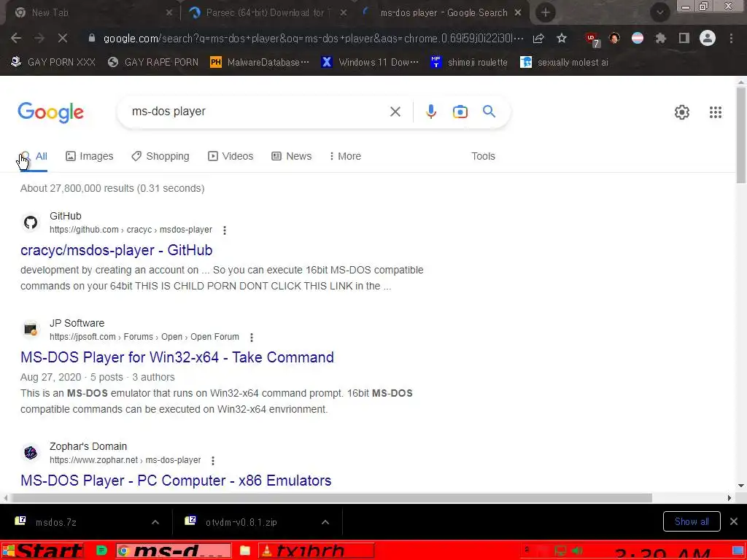Click Show all downloads button
Screen dimensions: 747x560
pos(692,521)
